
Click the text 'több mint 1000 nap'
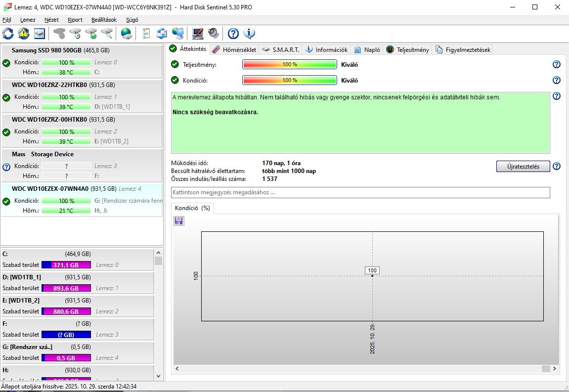pyautogui.click(x=289, y=171)
